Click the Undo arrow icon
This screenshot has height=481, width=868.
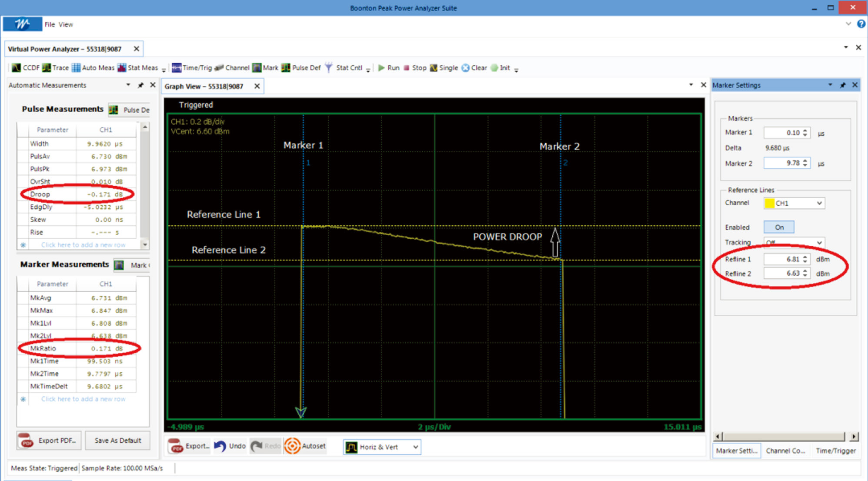(220, 446)
